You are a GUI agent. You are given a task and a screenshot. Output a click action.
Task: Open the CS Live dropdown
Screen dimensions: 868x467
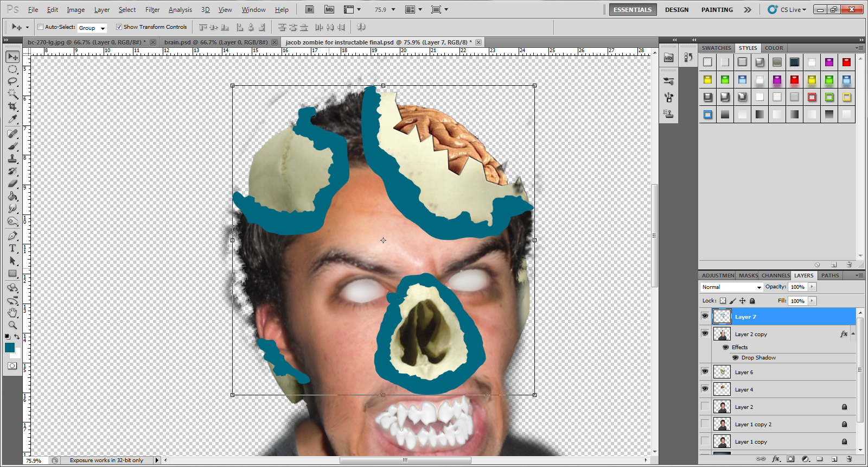[x=787, y=9]
